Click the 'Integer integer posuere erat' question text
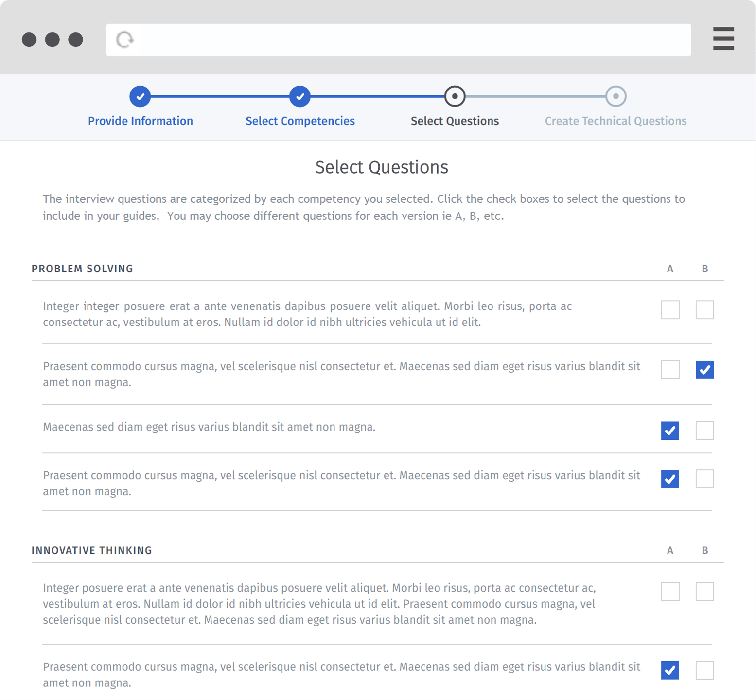This screenshot has height=700, width=756. pos(307,314)
